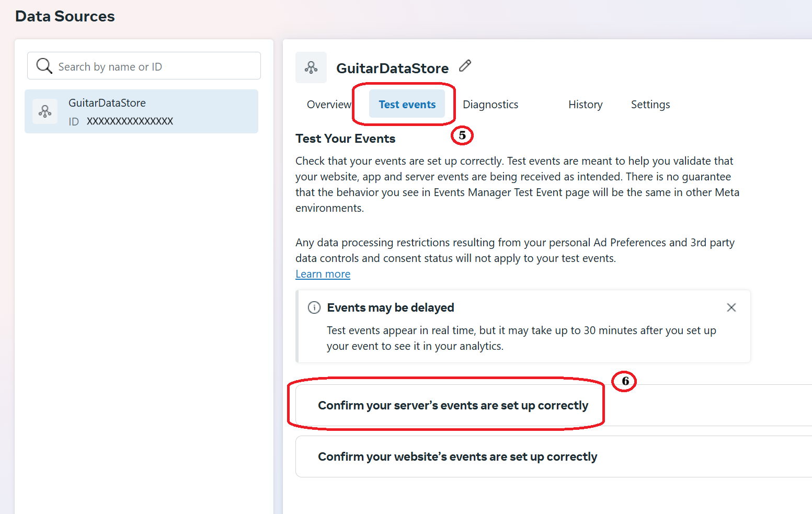The width and height of the screenshot is (812, 514).
Task: Expand Confirm your server's events section
Action: (x=554, y=405)
